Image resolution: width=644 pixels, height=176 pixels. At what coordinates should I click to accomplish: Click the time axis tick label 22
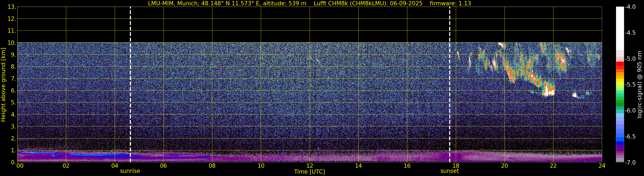tap(553, 166)
